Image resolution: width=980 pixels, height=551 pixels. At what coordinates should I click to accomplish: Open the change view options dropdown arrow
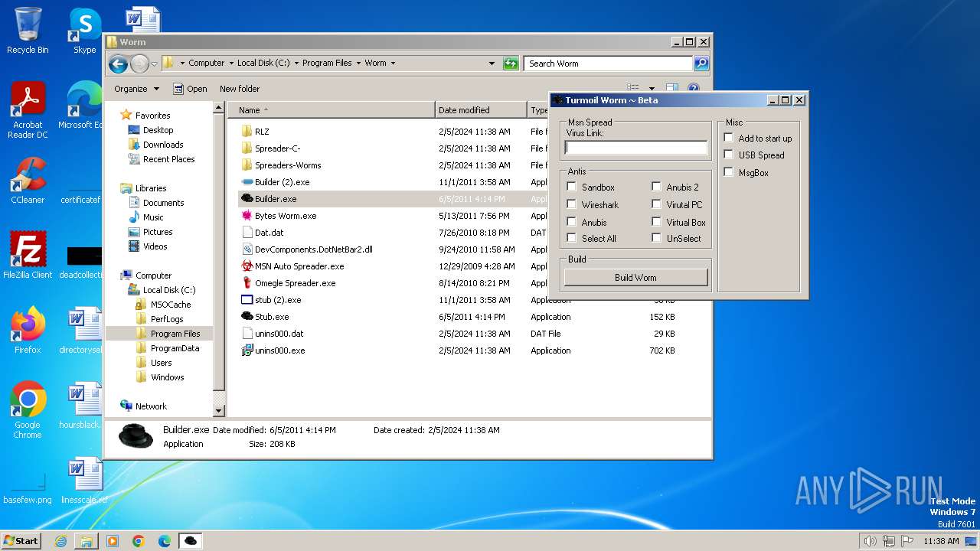pyautogui.click(x=652, y=89)
